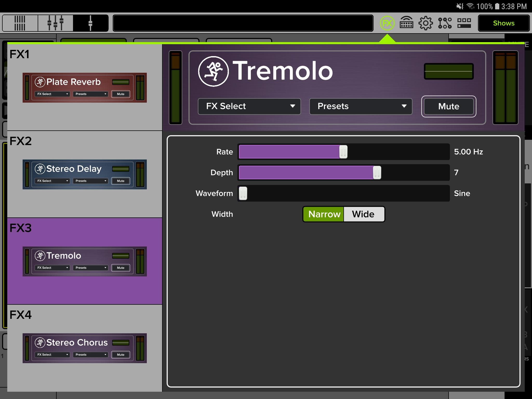Open the view groups layout icon
This screenshot has height=399, width=532.
pyautogui.click(x=464, y=23)
